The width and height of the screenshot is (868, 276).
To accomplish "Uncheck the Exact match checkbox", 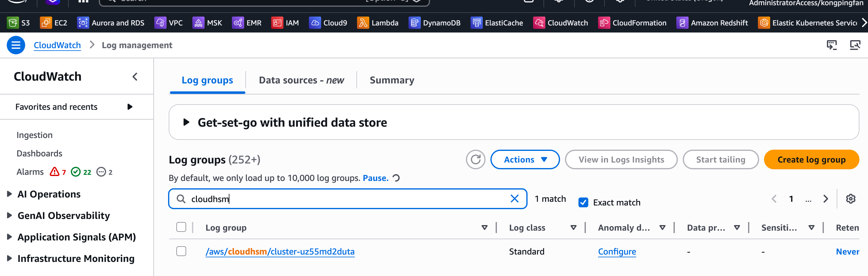I will coord(583,202).
